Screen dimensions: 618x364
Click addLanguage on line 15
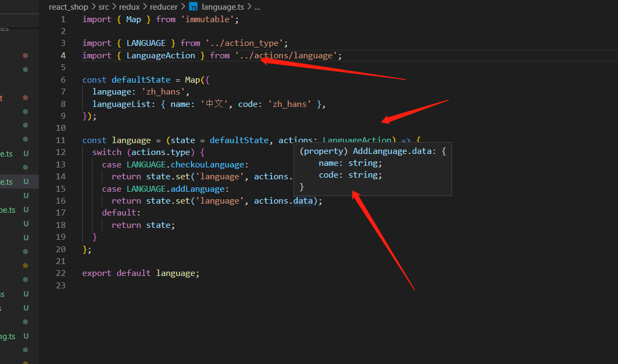[x=197, y=189]
